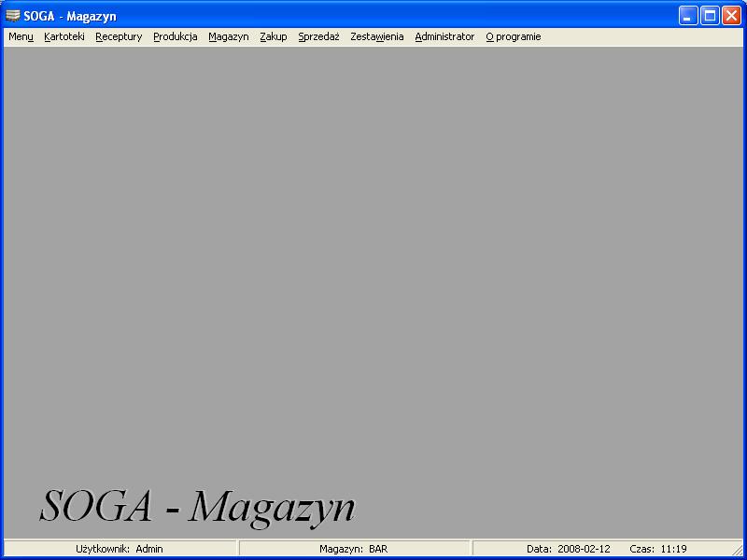Open the Administrator menu
Image resolution: width=747 pixels, height=560 pixels.
pos(444,36)
